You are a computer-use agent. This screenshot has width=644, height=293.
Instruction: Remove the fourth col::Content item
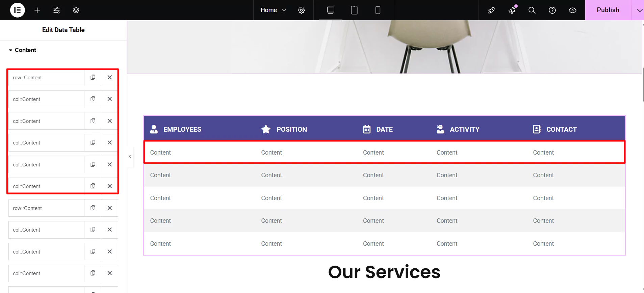110,164
